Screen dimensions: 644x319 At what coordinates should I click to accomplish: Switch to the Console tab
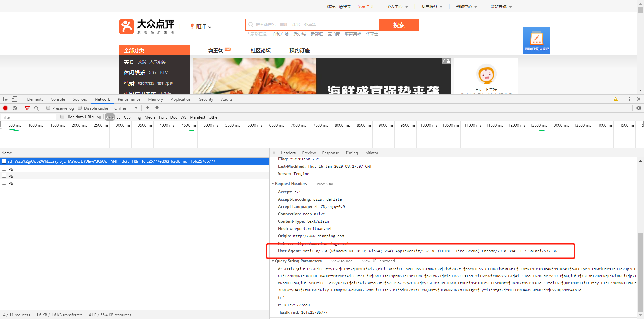click(x=58, y=99)
